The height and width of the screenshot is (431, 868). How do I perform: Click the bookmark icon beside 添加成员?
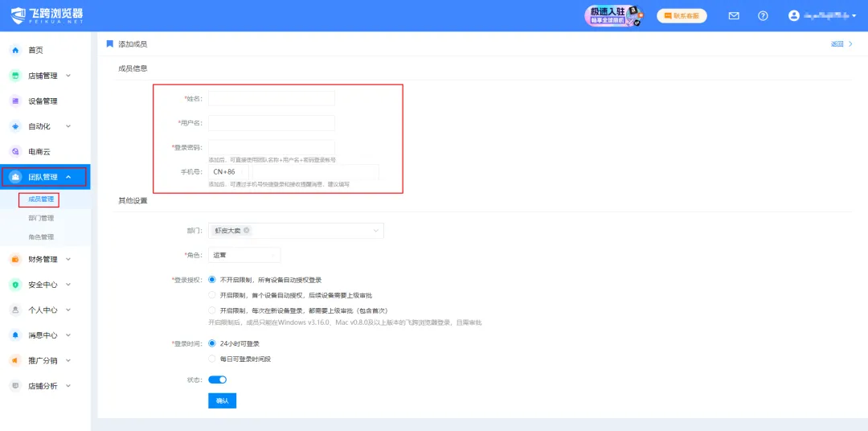pyautogui.click(x=109, y=43)
